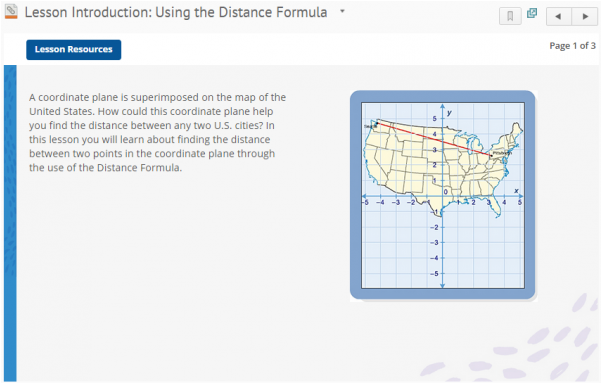Click the lesson title 'Using the Distance Formula'
Screen dimensions: 601x383
(x=241, y=12)
